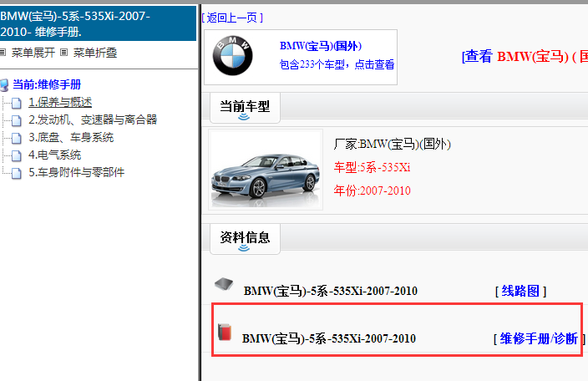Click the page icon beside 1.保养与概述
Image resolution: width=588 pixels, height=381 pixels.
click(x=16, y=103)
